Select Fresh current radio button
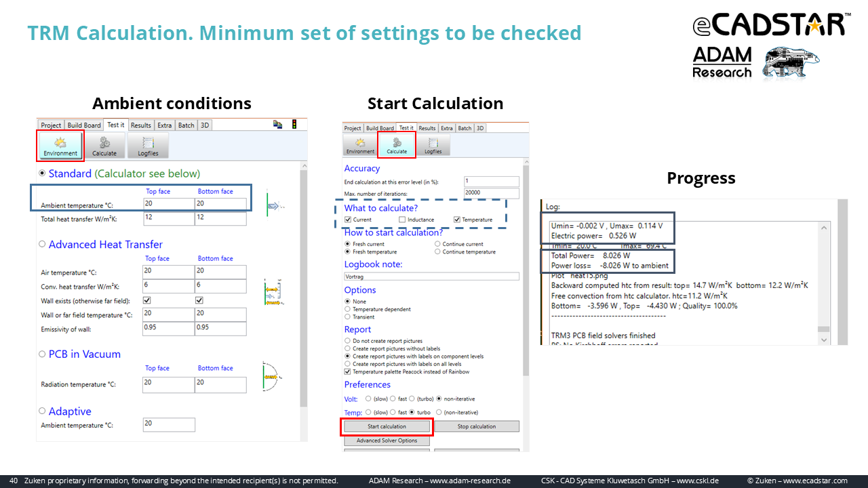 (348, 244)
